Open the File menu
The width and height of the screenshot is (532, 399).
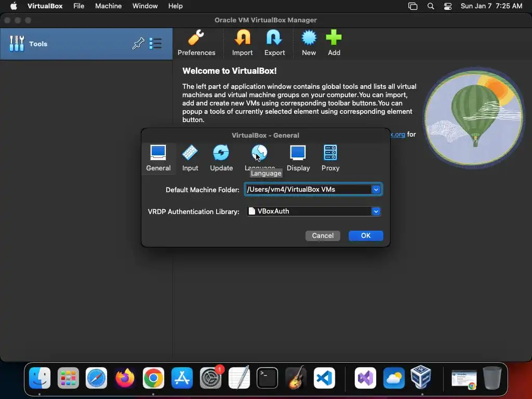(79, 6)
